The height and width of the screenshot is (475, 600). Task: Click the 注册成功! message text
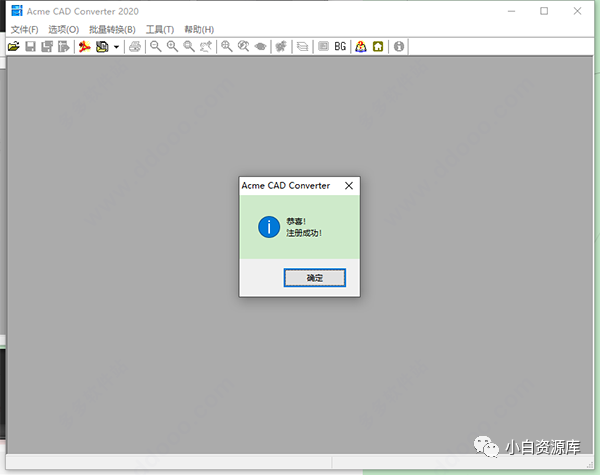point(304,233)
